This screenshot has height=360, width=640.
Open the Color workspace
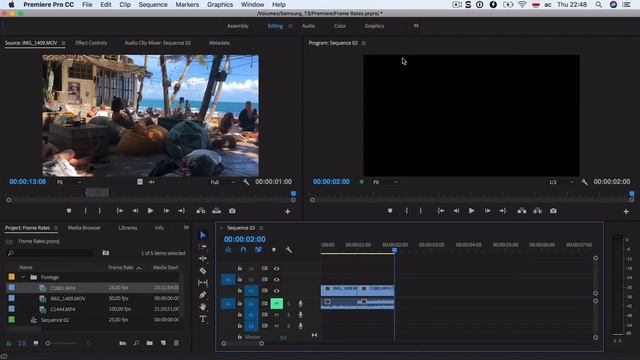pyautogui.click(x=340, y=26)
